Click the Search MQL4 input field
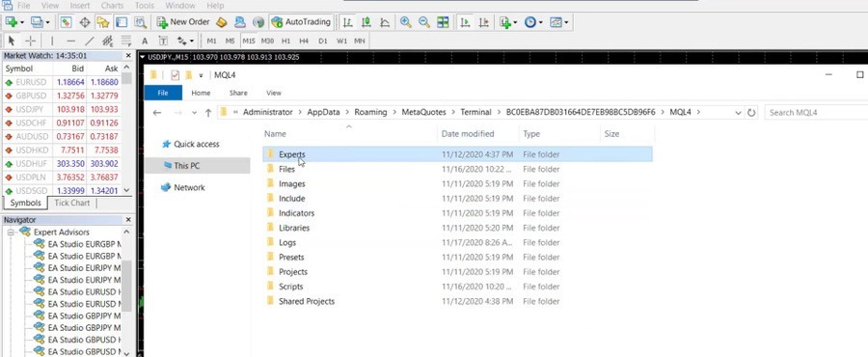868x357 pixels. click(x=817, y=112)
